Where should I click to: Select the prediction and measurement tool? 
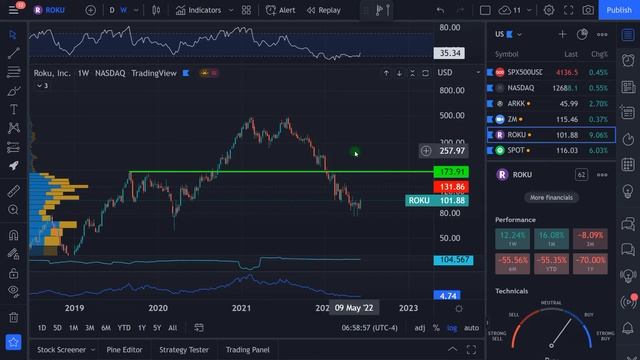point(13,147)
